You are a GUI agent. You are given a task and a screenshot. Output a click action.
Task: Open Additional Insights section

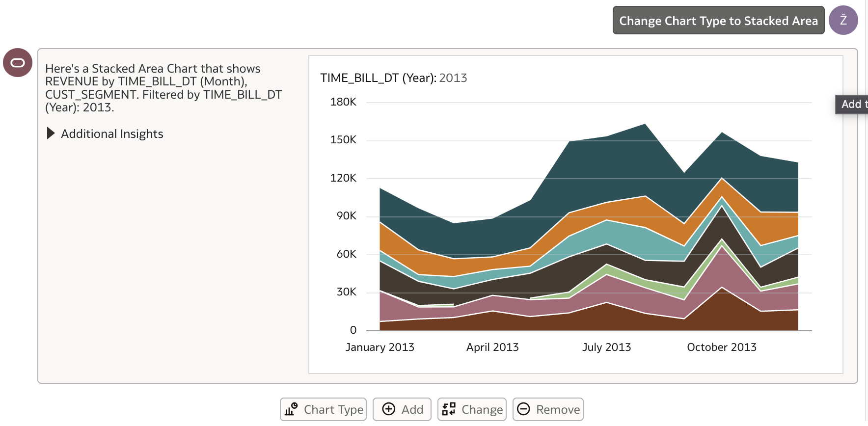tap(112, 134)
